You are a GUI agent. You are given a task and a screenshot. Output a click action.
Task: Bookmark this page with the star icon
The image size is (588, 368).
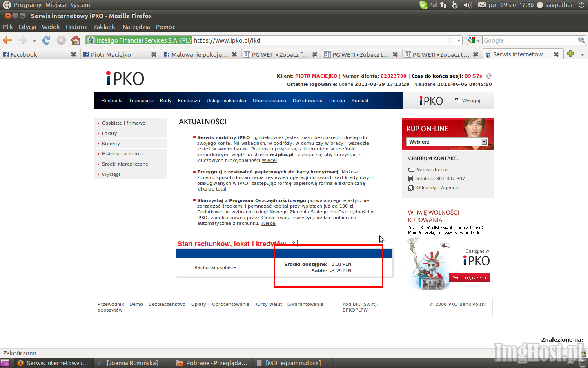coord(451,40)
